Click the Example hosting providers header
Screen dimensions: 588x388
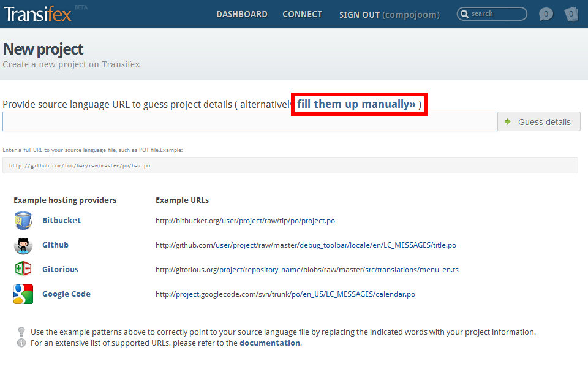coord(65,200)
